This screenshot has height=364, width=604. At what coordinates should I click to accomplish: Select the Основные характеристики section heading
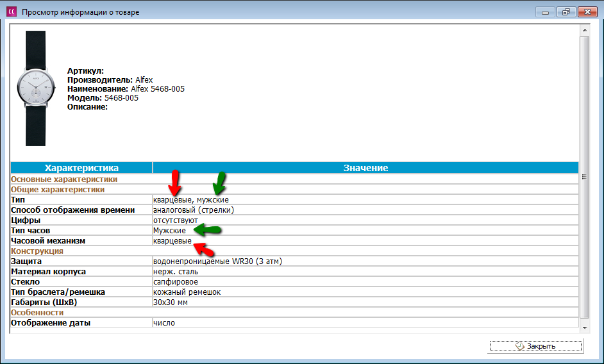tap(64, 179)
